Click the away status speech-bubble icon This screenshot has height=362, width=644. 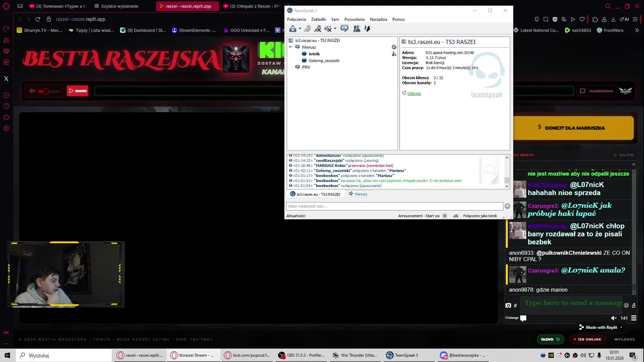point(344,29)
